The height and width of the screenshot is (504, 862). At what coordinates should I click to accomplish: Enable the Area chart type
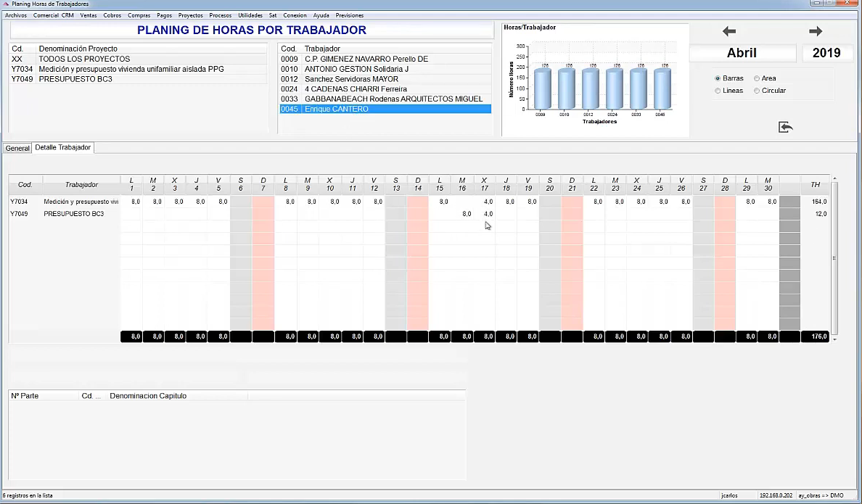757,78
